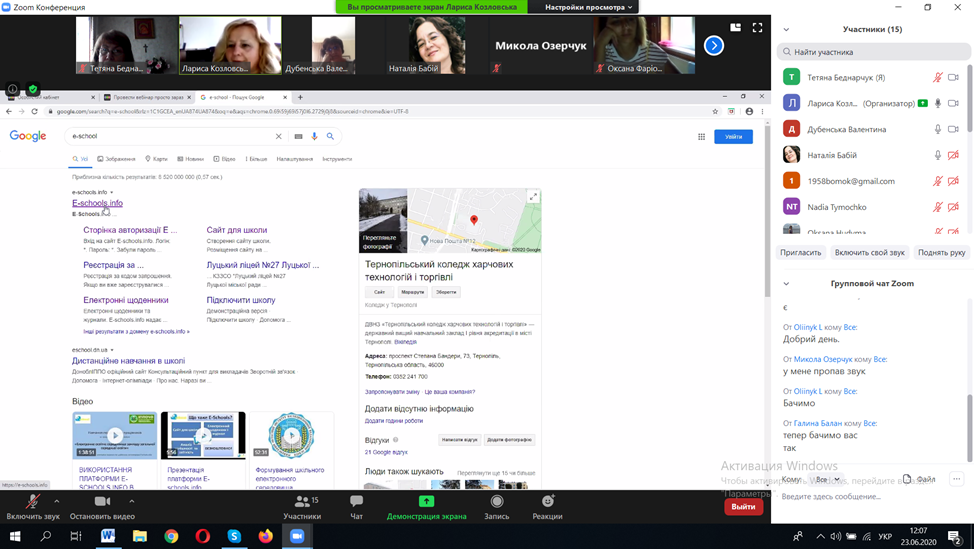Select Наталія Бабій video thumbnail
Viewport: 974px width, 549px height.
coord(436,45)
